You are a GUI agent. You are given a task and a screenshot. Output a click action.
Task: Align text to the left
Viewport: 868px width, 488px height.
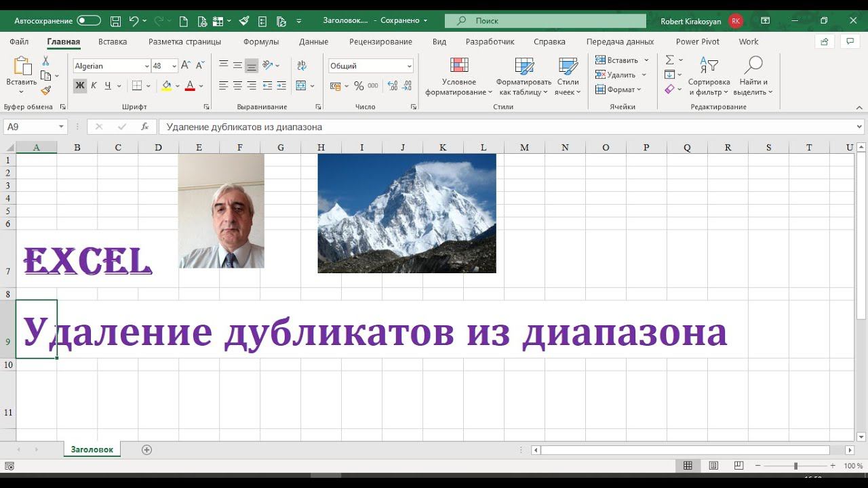coord(223,85)
